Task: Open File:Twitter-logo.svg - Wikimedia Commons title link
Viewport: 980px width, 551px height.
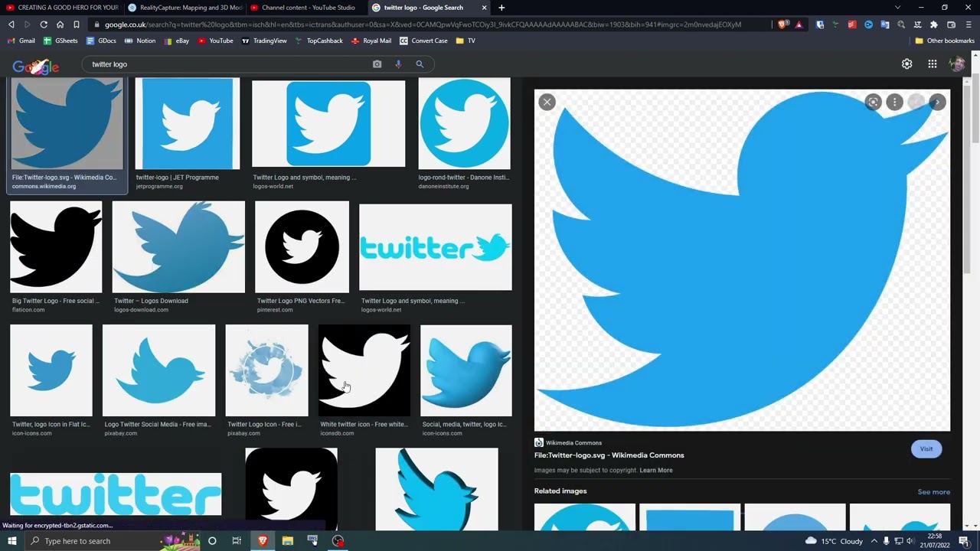Action: 609,455
